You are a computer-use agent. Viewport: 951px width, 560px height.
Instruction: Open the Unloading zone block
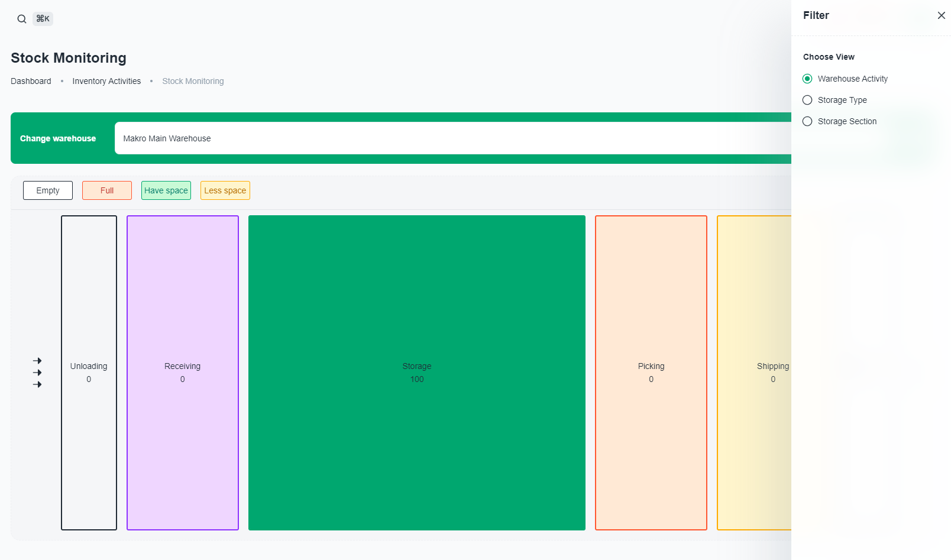pyautogui.click(x=89, y=373)
